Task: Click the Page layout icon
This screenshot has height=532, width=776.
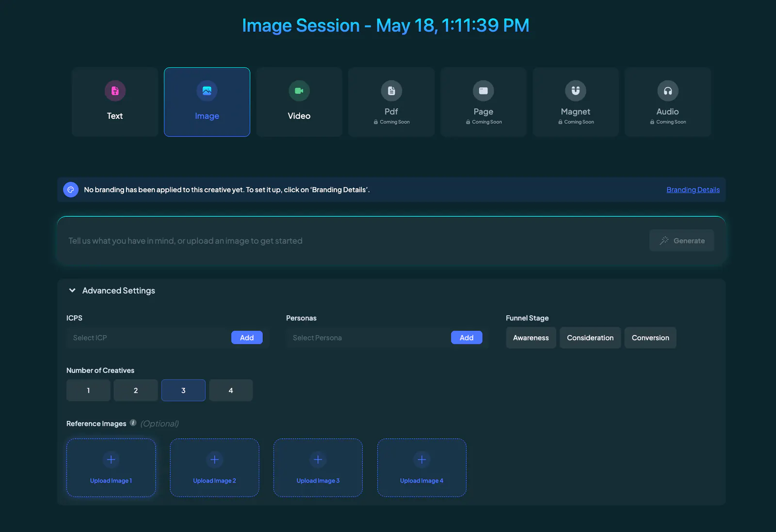Action: [484, 91]
